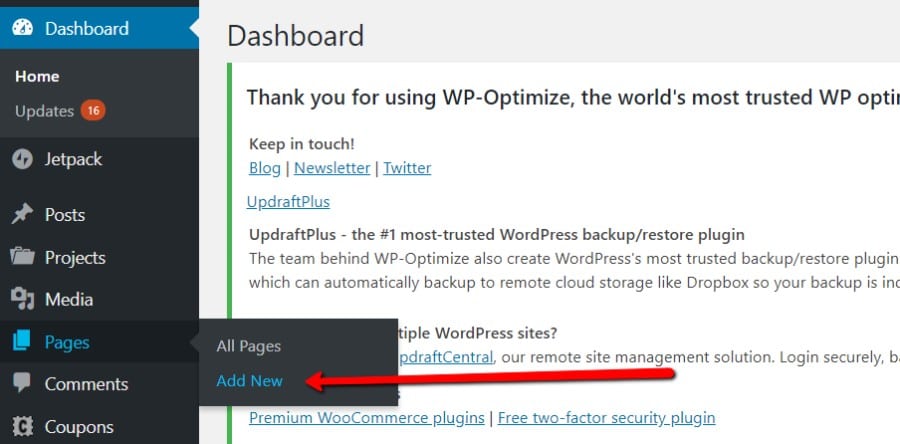Go to Home under Dashboard

click(37, 76)
